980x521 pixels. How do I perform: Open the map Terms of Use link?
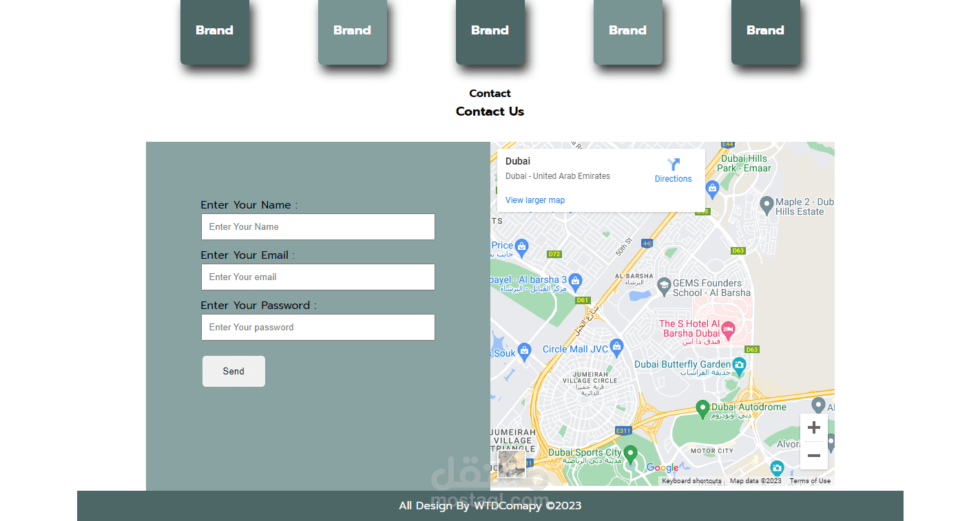[810, 481]
